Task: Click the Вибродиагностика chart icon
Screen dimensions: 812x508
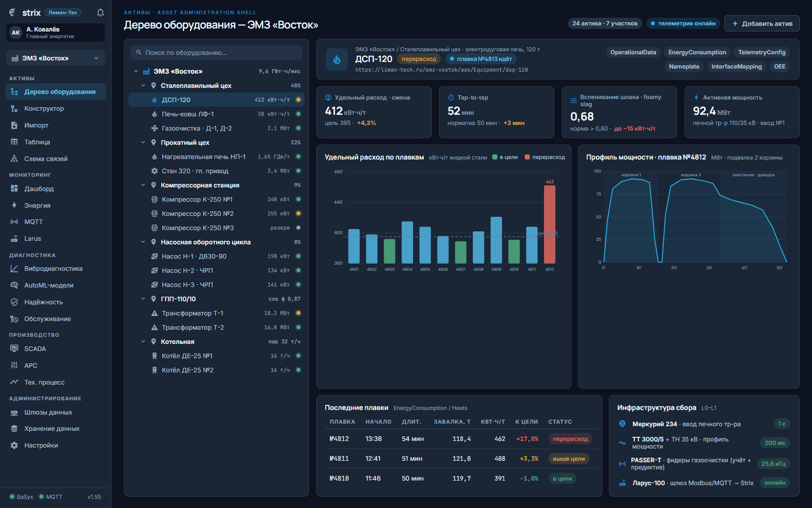Action: coord(14,269)
